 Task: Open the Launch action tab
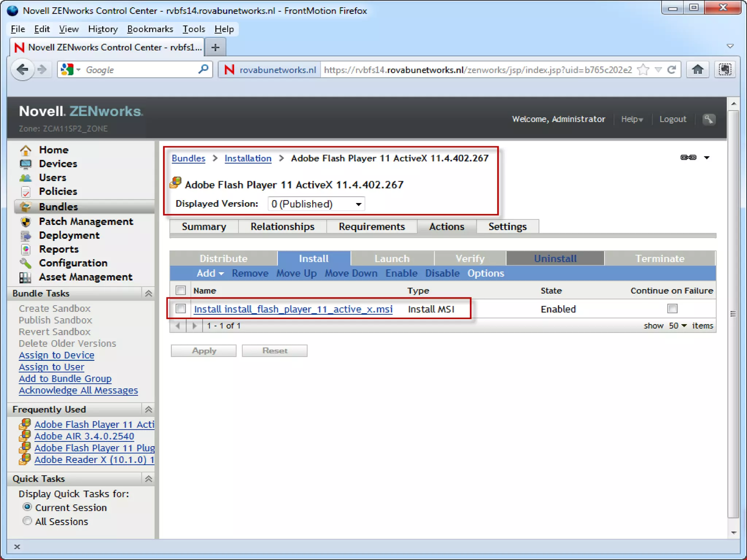click(x=392, y=258)
